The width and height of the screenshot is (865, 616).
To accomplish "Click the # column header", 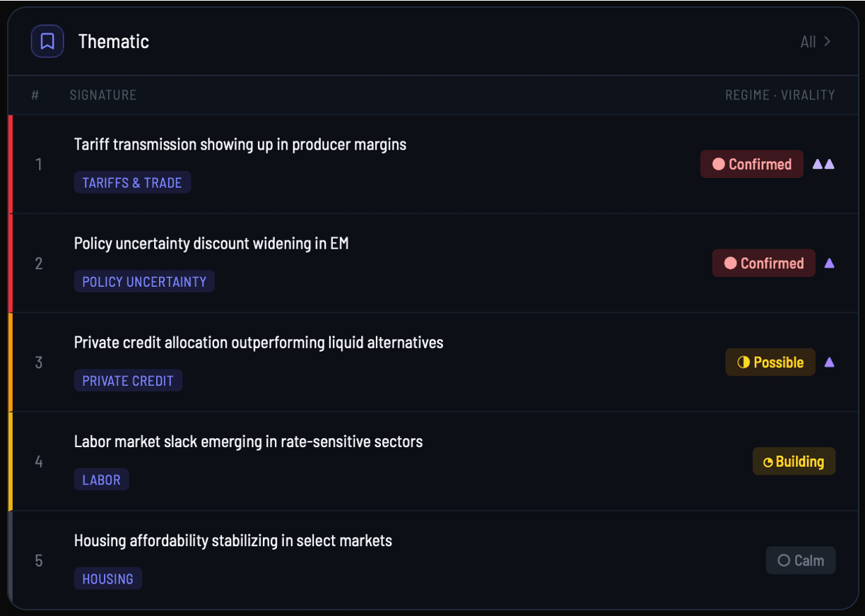I will (x=35, y=95).
